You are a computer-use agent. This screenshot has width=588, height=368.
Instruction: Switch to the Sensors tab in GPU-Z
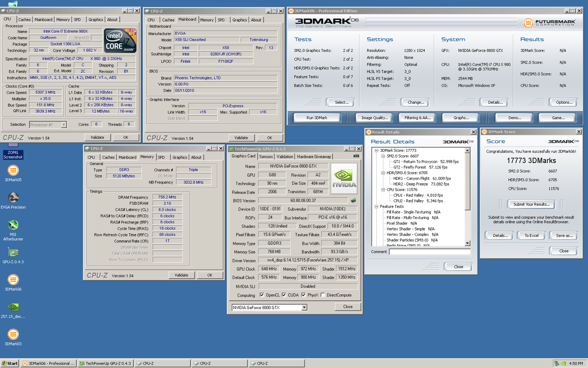coord(266,156)
